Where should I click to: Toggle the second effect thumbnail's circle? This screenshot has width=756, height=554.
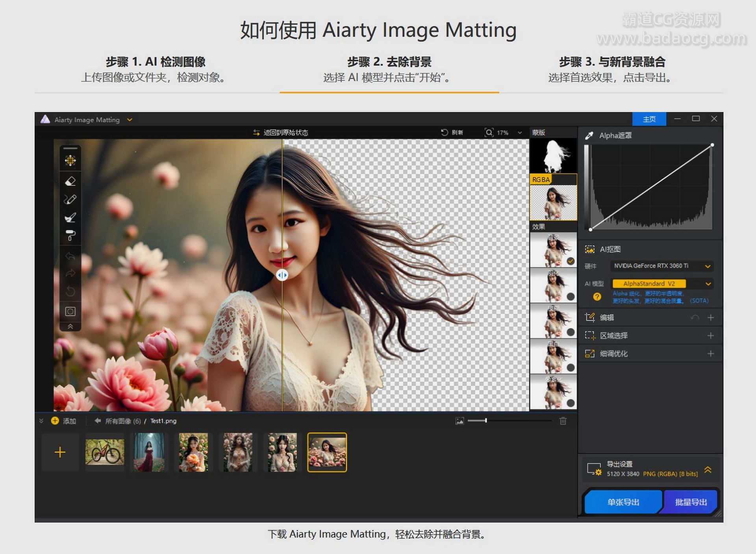(571, 296)
